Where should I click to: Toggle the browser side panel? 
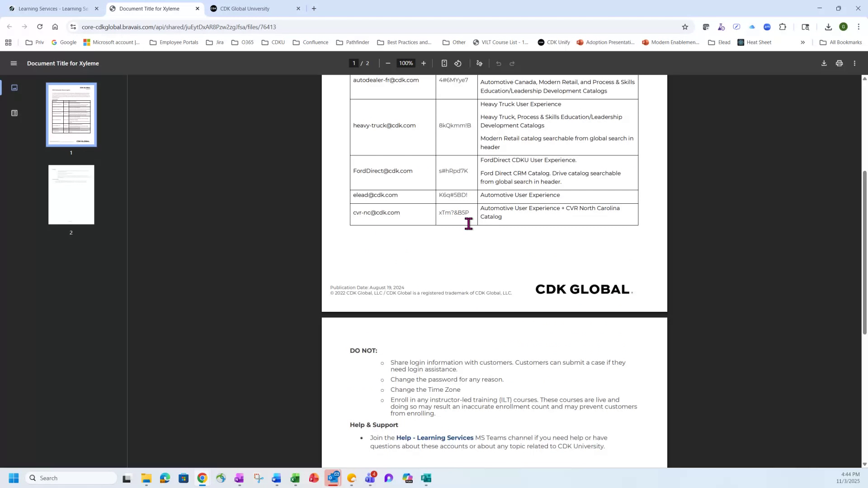click(x=806, y=27)
